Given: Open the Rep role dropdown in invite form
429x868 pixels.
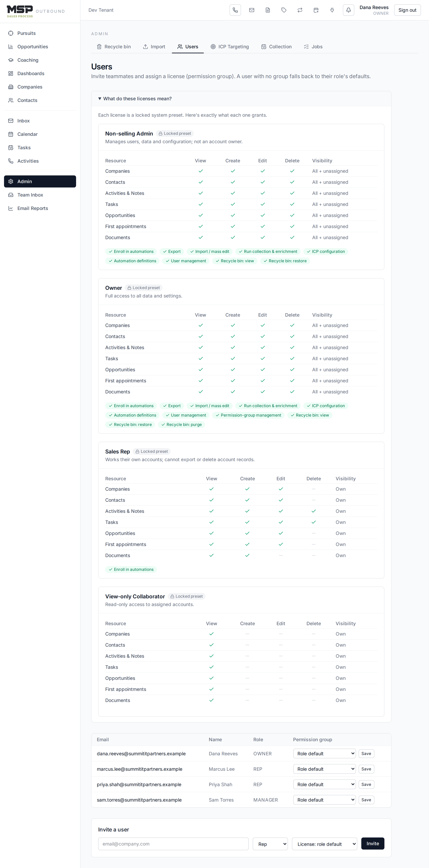Looking at the screenshot, I should 270,844.
